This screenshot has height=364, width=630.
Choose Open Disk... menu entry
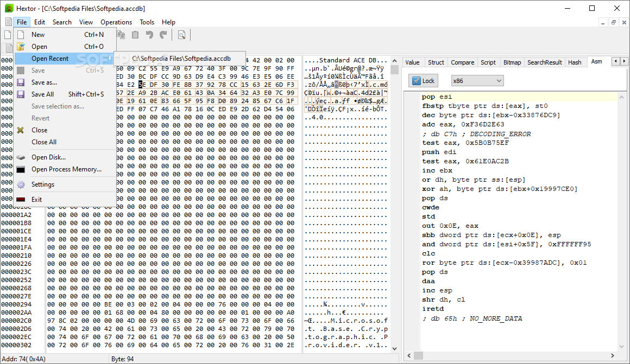pos(65,157)
